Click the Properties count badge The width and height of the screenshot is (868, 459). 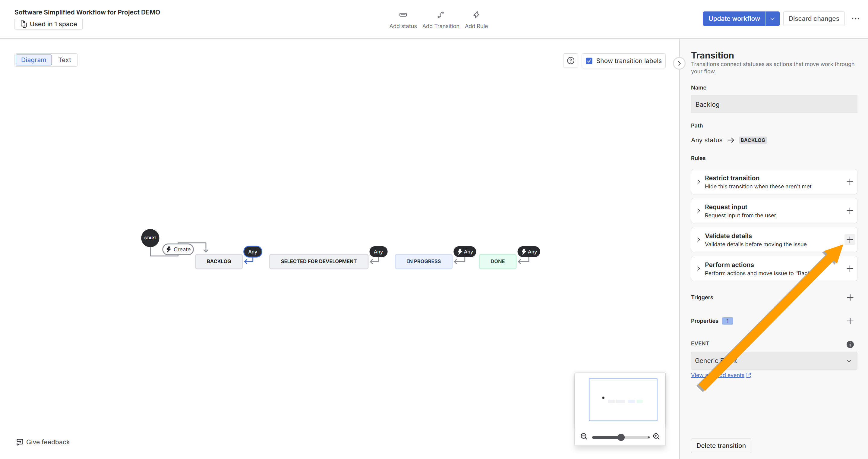point(727,321)
